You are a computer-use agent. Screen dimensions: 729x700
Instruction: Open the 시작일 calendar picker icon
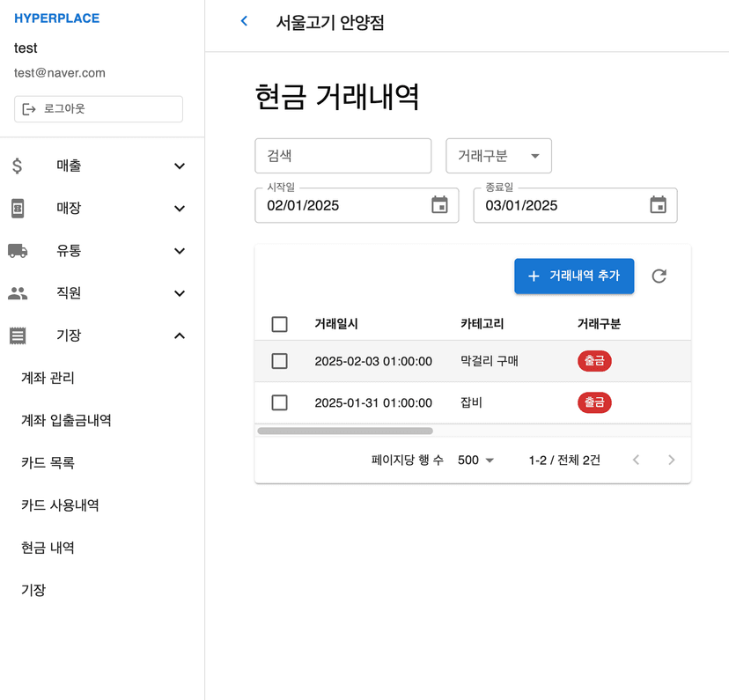[439, 205]
